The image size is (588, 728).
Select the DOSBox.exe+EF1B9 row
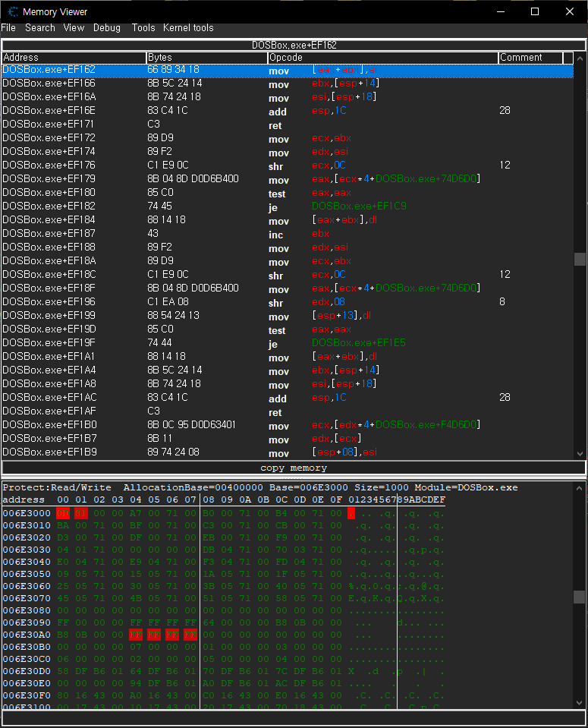pyautogui.click(x=288, y=452)
